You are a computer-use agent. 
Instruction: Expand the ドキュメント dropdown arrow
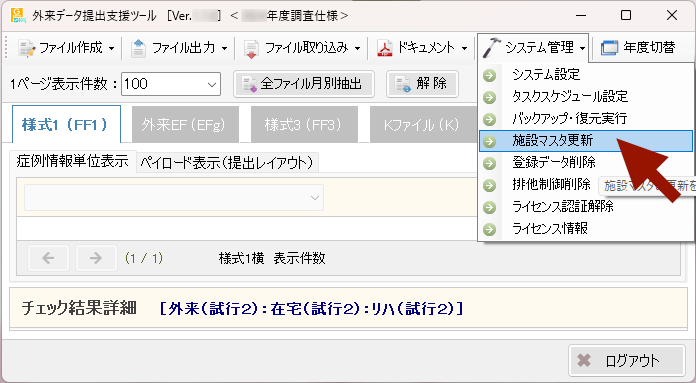click(464, 48)
